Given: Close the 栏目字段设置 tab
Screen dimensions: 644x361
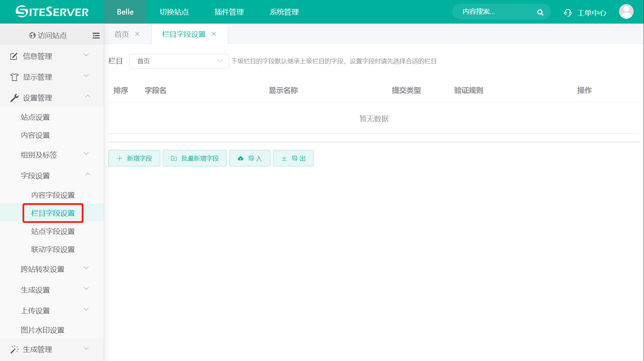Looking at the screenshot, I should click(x=214, y=34).
